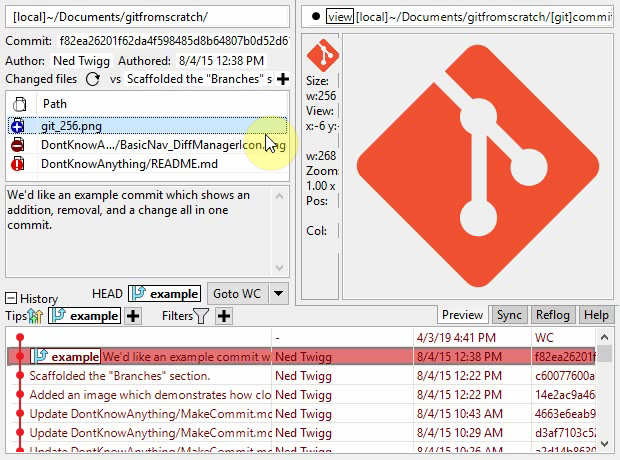
Task: Select DontKnowAnything/README.md file row
Action: pyautogui.click(x=147, y=164)
